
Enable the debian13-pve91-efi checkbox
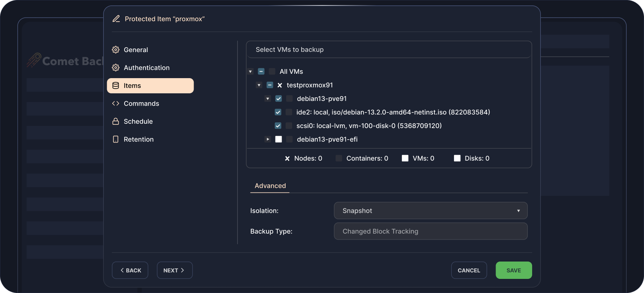click(x=278, y=139)
